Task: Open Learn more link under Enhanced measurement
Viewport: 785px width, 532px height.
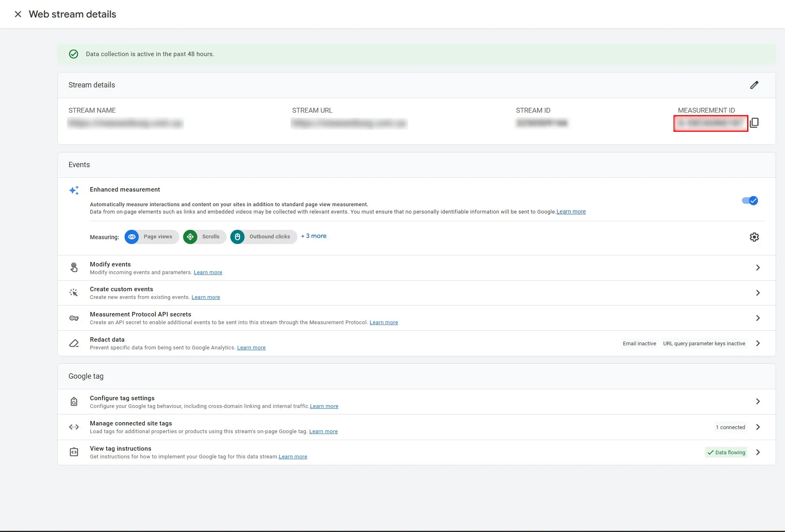Action: point(571,211)
